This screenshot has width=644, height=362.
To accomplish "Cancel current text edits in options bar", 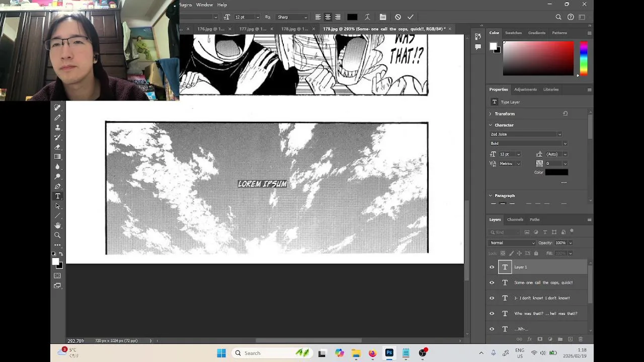I will tap(398, 17).
